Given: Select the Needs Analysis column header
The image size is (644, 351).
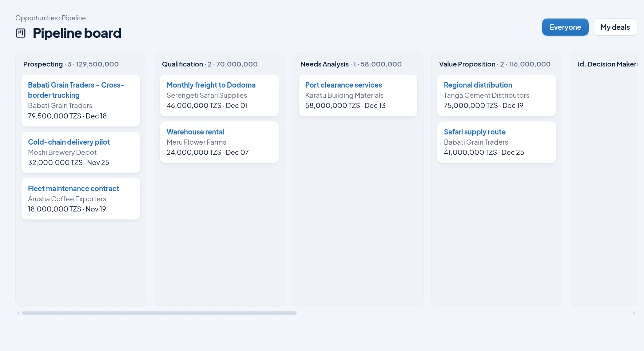Looking at the screenshot, I should click(351, 64).
